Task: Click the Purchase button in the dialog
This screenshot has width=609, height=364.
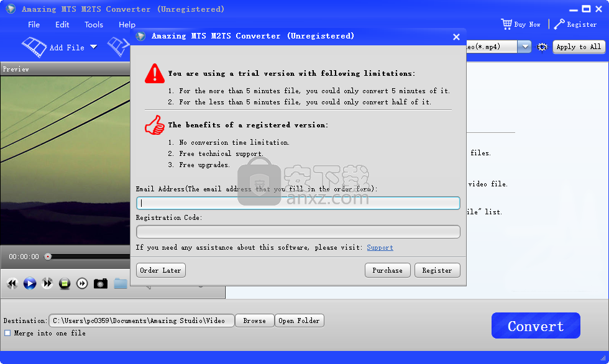Action: 387,270
